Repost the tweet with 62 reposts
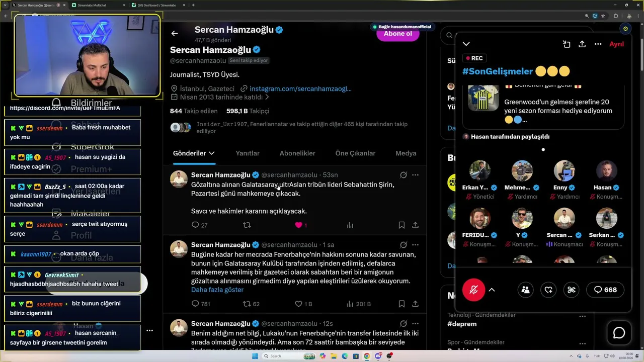Image resolution: width=644 pixels, height=362 pixels. [251, 304]
